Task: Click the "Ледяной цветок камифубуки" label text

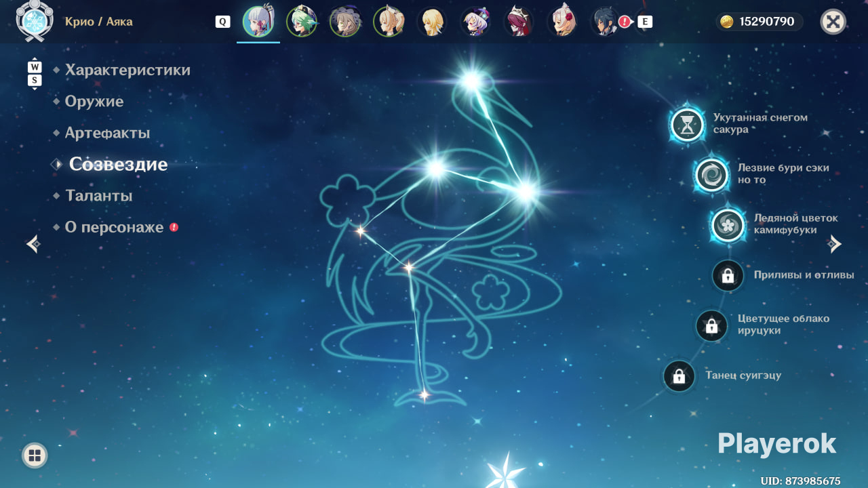Action: click(796, 224)
